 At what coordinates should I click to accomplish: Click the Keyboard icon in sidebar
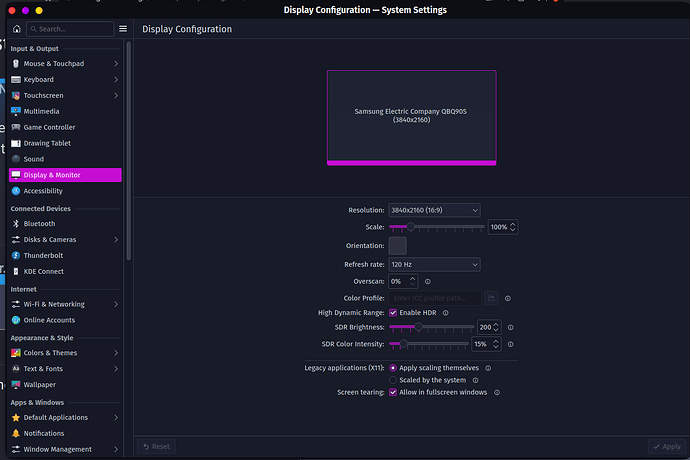pos(16,80)
